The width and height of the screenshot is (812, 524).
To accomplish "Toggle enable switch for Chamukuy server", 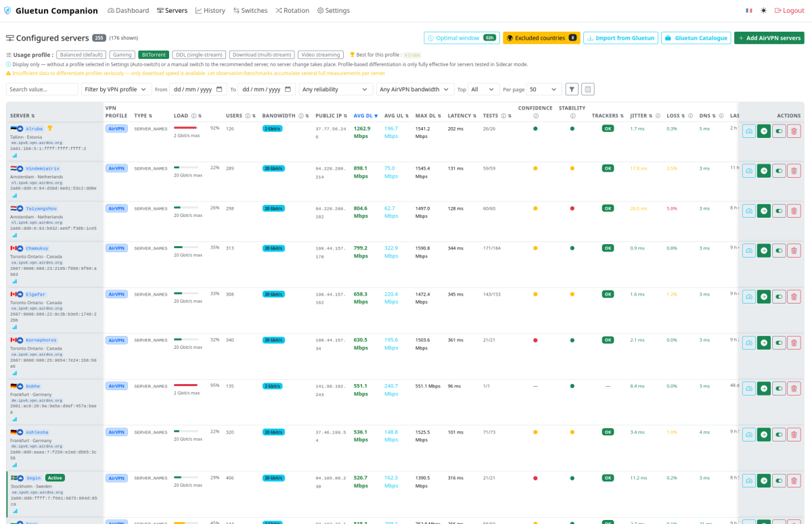I will pos(779,251).
